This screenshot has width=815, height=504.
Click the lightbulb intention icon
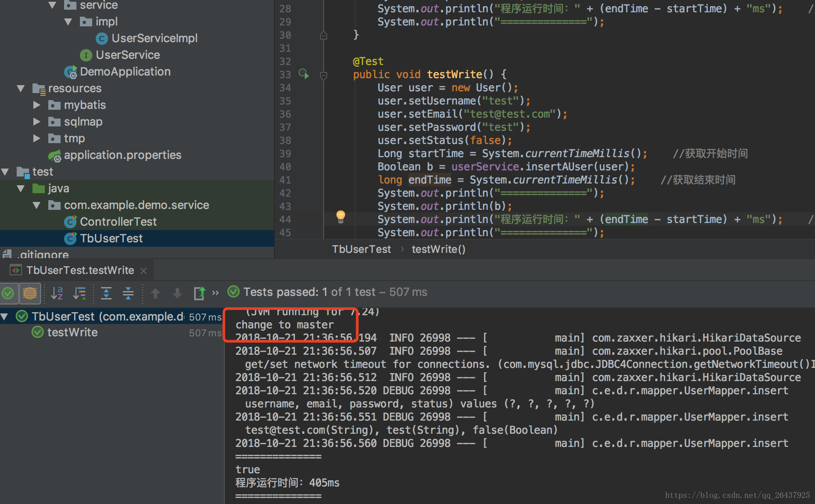(x=341, y=216)
